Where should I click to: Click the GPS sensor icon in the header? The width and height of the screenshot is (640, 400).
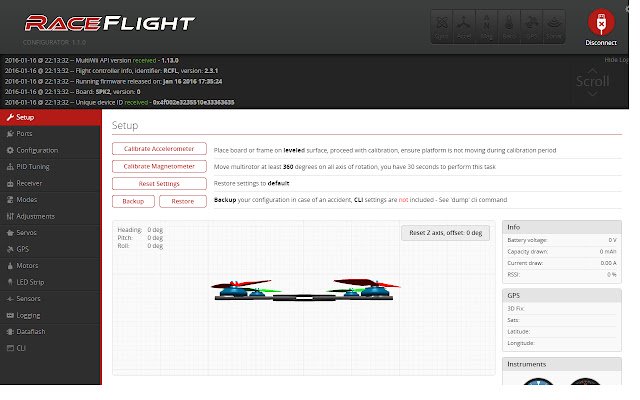(x=531, y=27)
